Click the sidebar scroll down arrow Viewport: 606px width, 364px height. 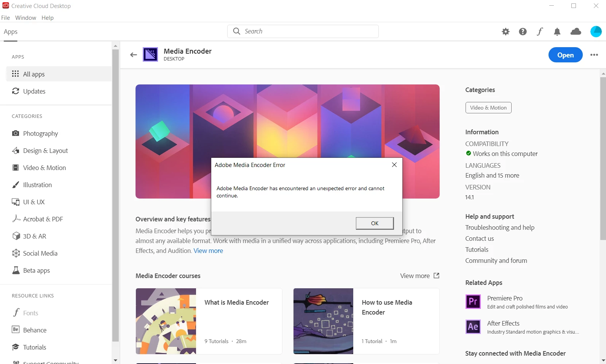115,360
